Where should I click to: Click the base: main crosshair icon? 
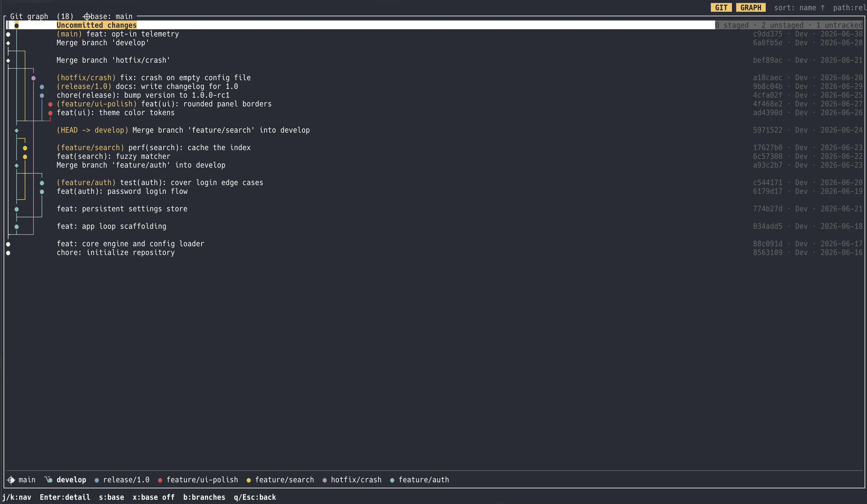pyautogui.click(x=87, y=17)
